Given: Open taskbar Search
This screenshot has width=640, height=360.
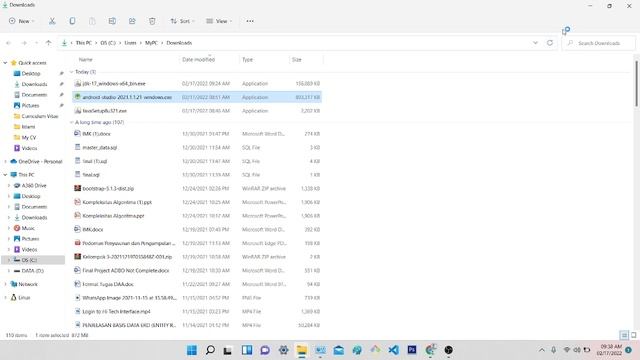Looking at the screenshot, I should 210,350.
